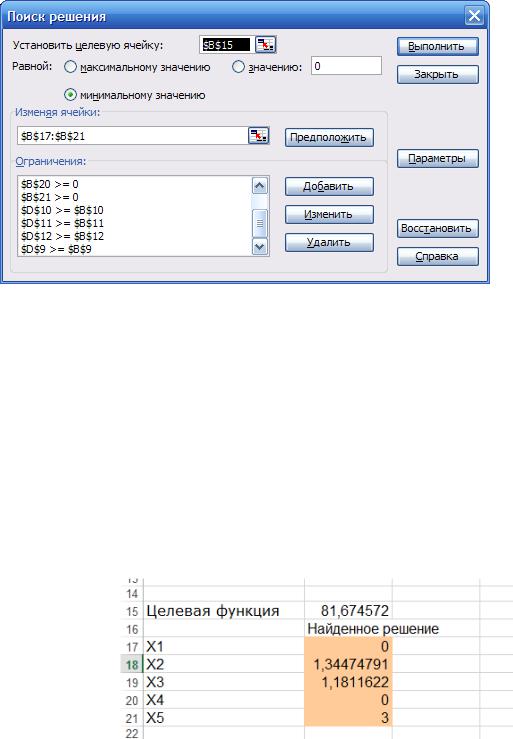Click the constraints list scroll down arrow
The width and height of the screenshot is (513, 739).
coord(260,246)
